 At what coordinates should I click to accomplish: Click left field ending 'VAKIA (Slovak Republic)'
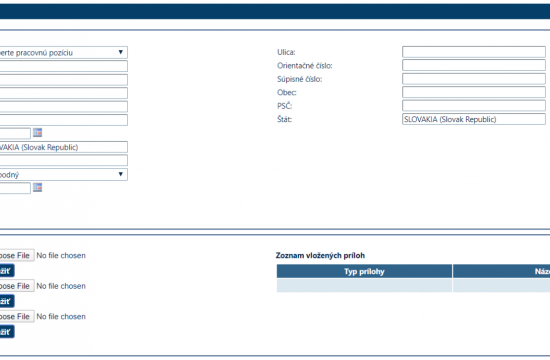click(63, 147)
